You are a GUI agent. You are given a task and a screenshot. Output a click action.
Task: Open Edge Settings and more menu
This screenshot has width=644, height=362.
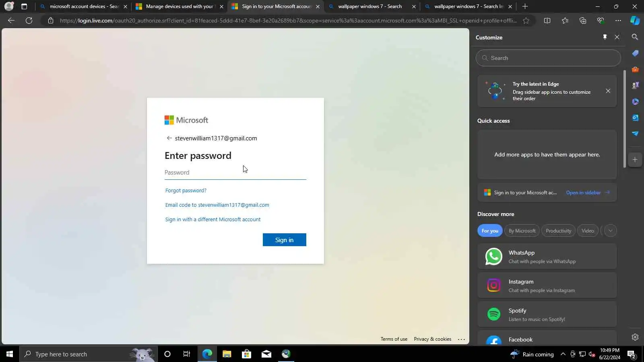(618, 21)
